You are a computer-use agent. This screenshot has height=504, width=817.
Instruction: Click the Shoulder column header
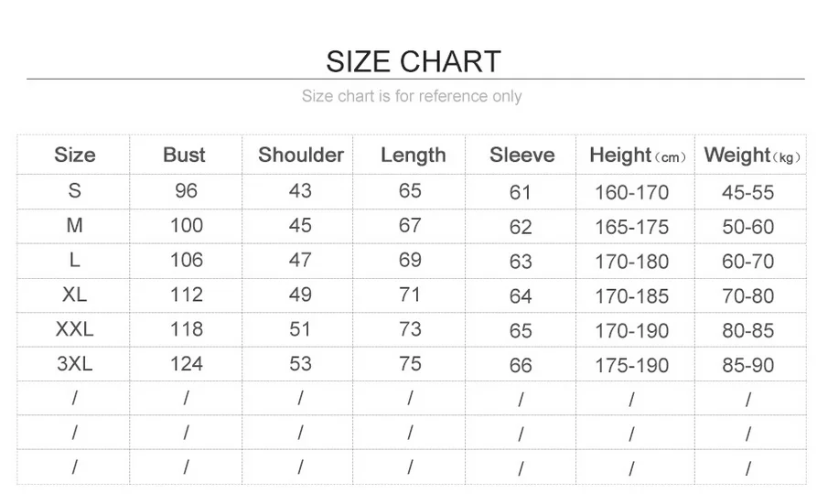300,155
